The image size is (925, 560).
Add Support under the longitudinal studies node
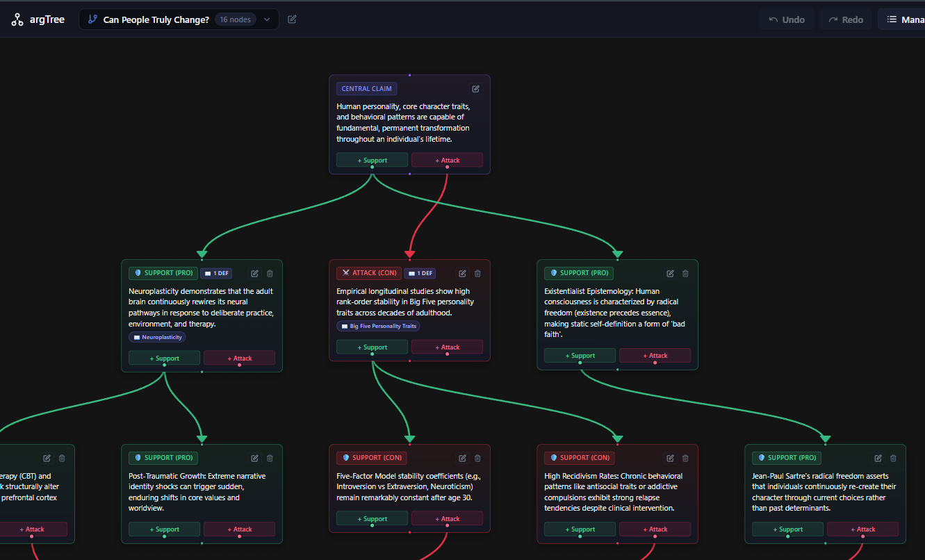(x=372, y=347)
